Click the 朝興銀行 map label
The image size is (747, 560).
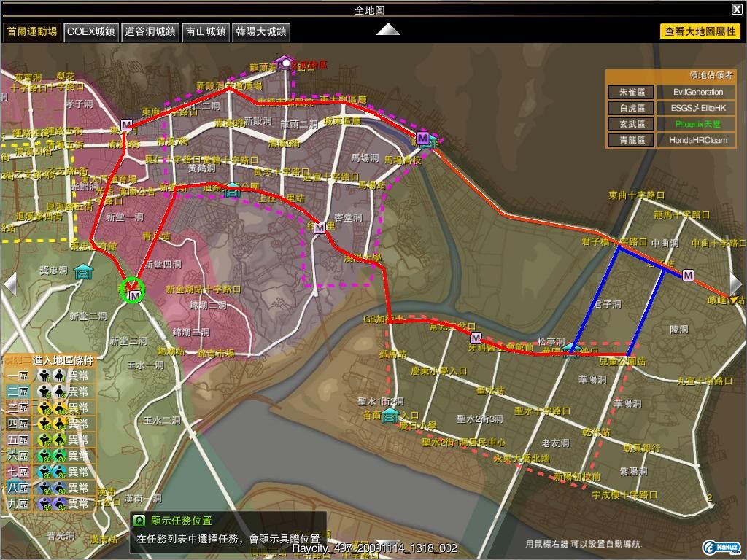642,448
